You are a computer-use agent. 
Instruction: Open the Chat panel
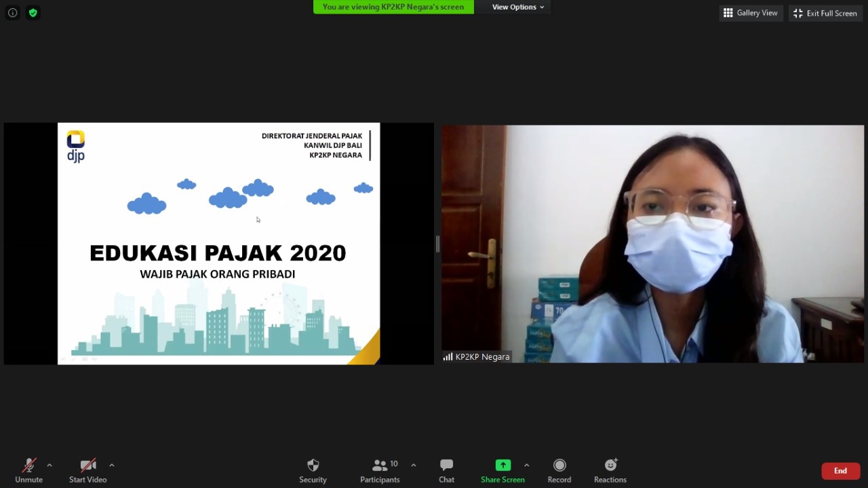[446, 470]
